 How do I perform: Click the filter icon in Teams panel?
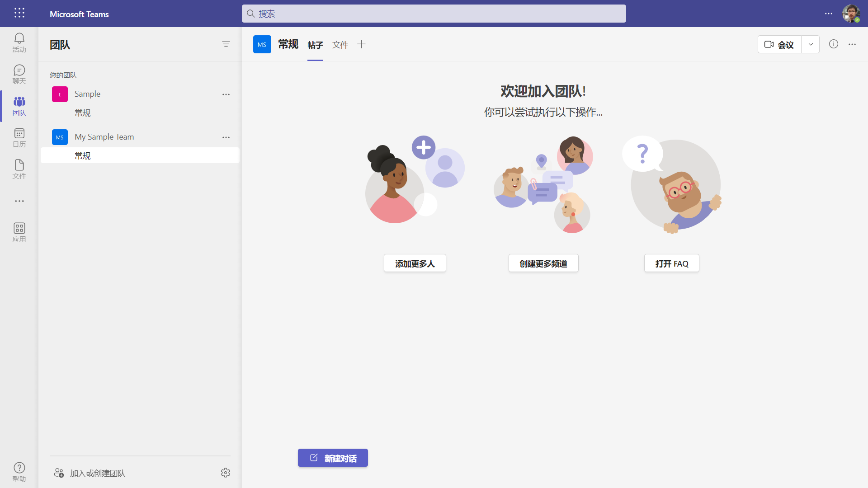click(x=226, y=44)
